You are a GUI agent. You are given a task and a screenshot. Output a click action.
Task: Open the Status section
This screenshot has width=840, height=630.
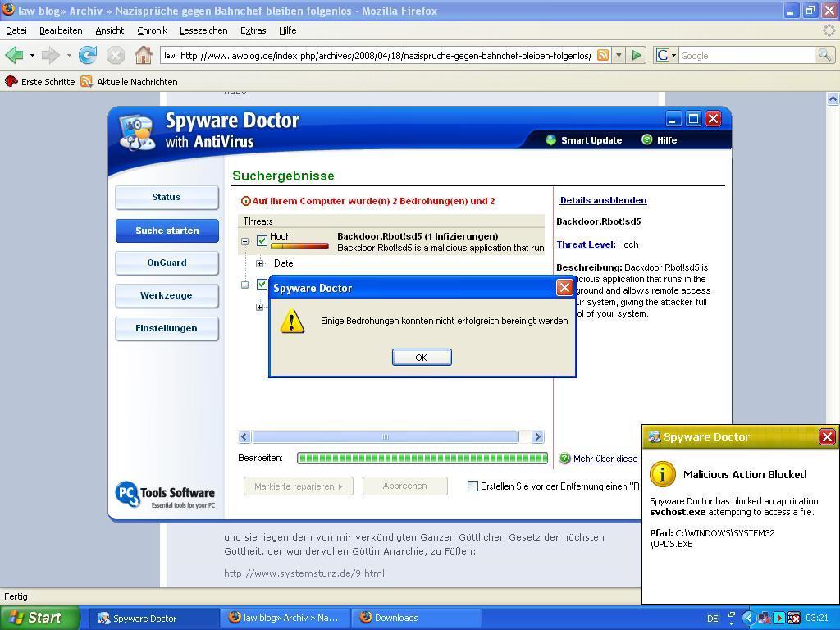pyautogui.click(x=167, y=197)
